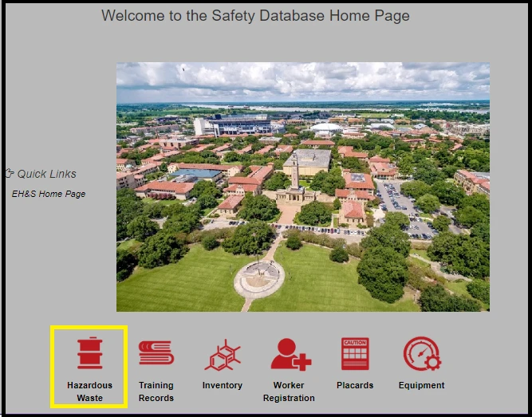Open the Placards caution sign icon

[x=355, y=354]
